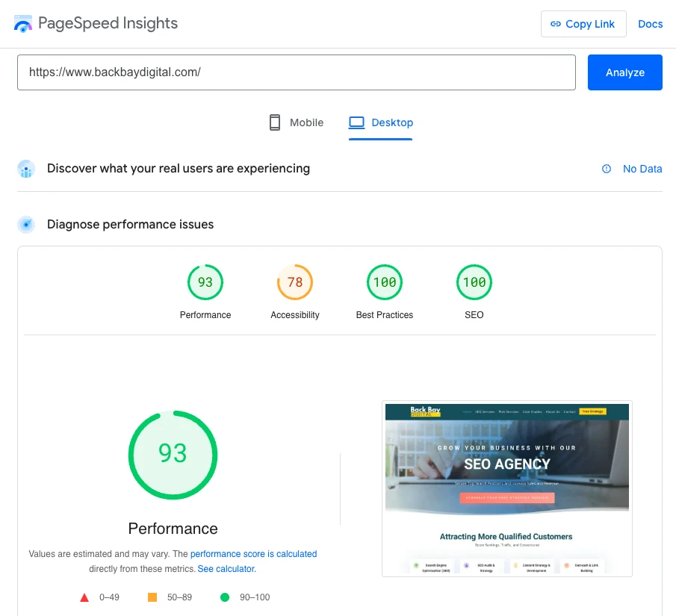Click the Diagnose performance issues icon
This screenshot has width=676, height=616.
click(26, 225)
